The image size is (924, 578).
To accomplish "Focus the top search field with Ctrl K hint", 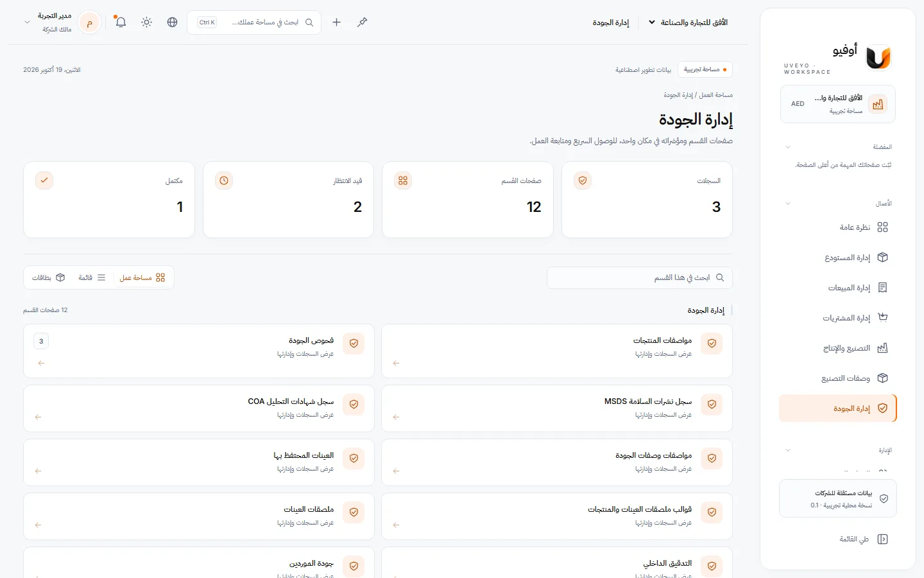I will 254,22.
